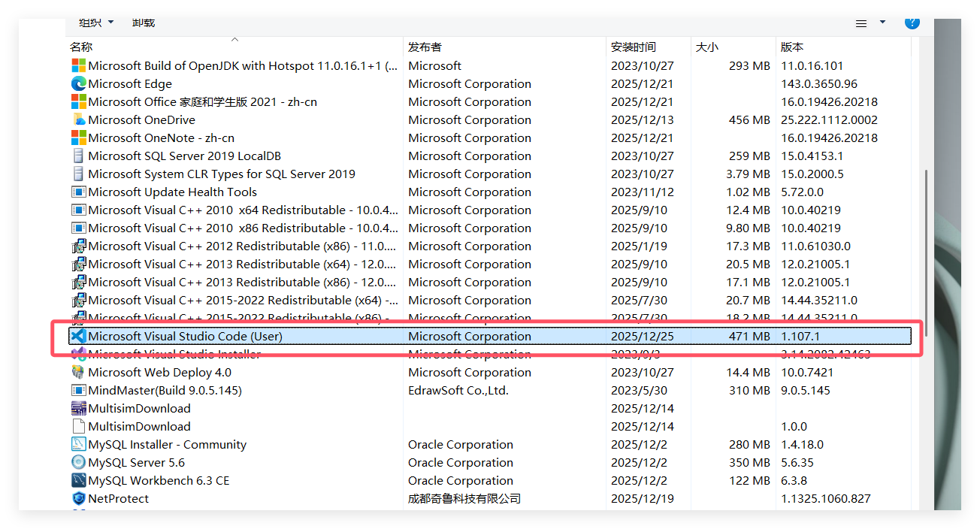Click the Microsoft SQL Server 2019 LocalDB icon

coord(78,156)
